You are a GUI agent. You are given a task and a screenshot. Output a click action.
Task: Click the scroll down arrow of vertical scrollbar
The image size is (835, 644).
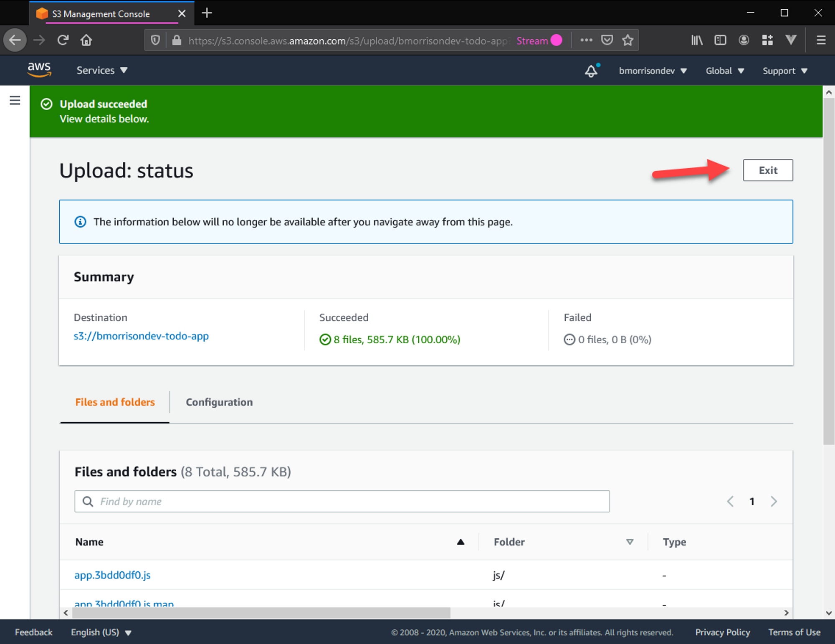pos(829,613)
